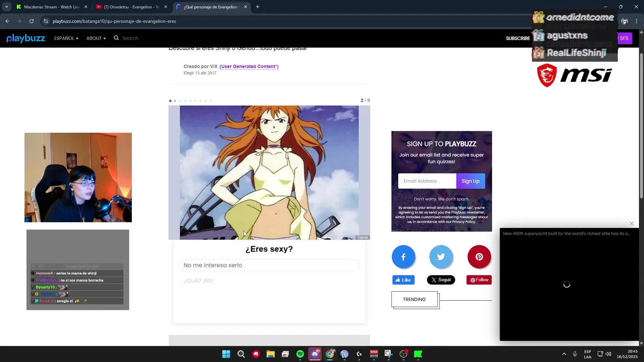
Task: Go back using the browser back arrow
Action: (7, 21)
